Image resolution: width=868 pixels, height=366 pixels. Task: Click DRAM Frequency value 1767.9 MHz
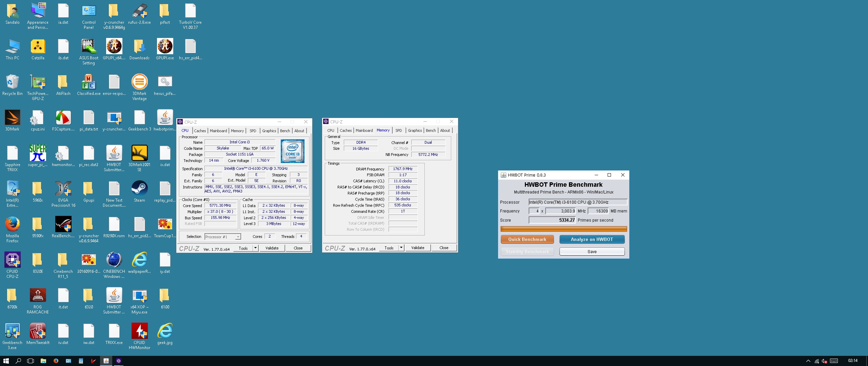pos(403,169)
